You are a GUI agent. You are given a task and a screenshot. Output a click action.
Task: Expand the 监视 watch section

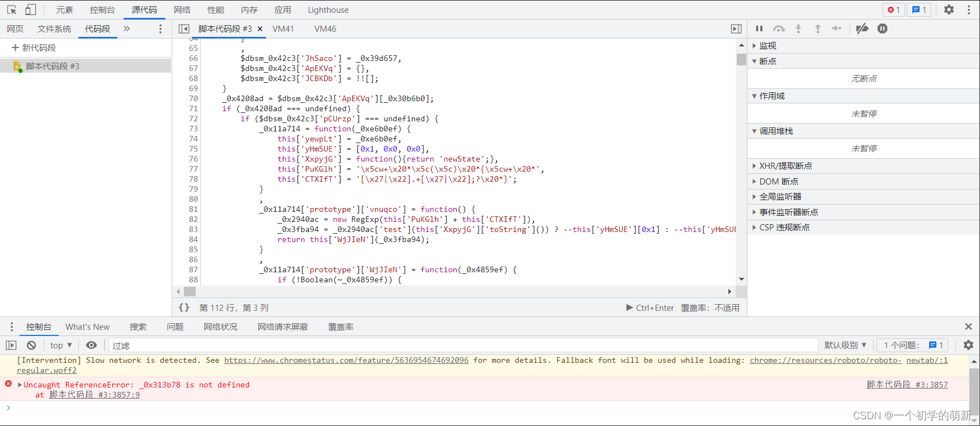[863, 45]
